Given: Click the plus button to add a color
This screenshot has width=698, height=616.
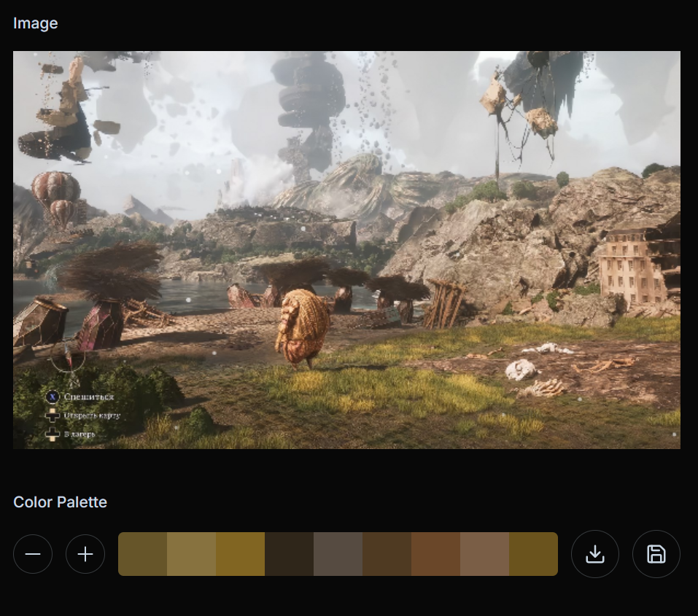Looking at the screenshot, I should pos(85,554).
